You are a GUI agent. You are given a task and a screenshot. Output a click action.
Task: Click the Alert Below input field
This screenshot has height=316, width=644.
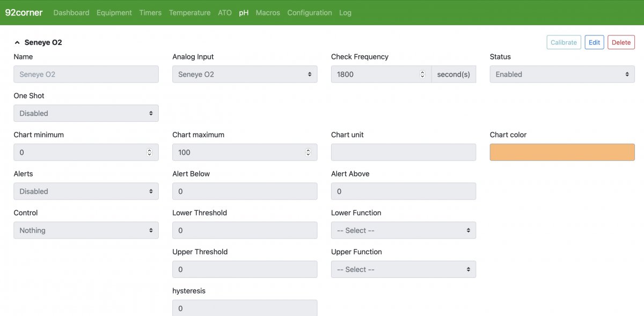(x=245, y=192)
